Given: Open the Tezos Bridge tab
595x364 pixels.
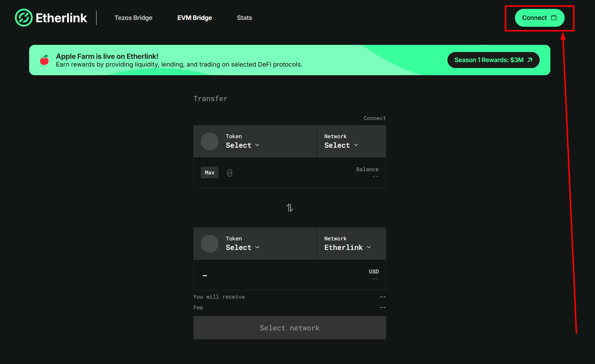Looking at the screenshot, I should (x=133, y=18).
